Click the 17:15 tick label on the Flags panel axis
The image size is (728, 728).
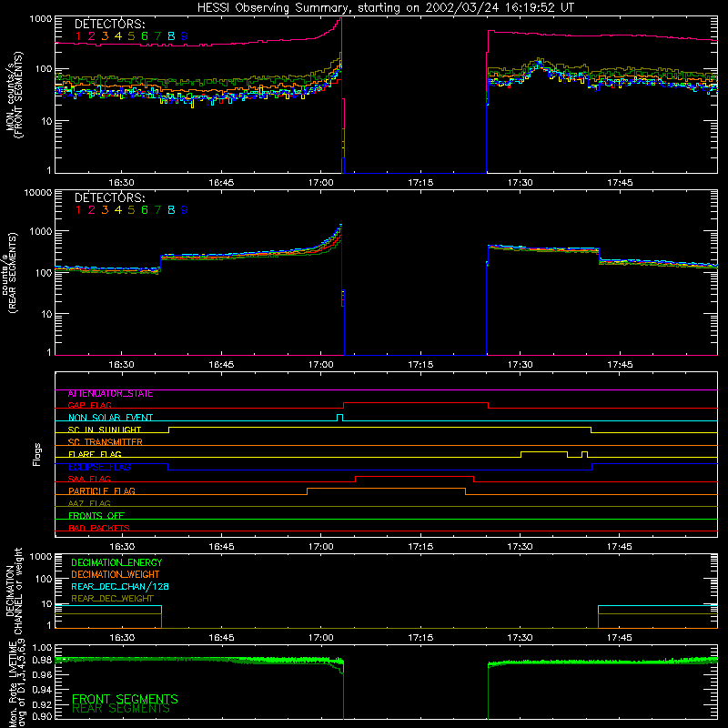[x=420, y=547]
